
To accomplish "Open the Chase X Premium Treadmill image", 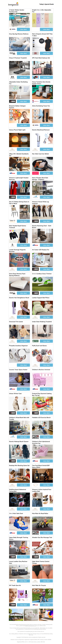I will tap(20, 68).
